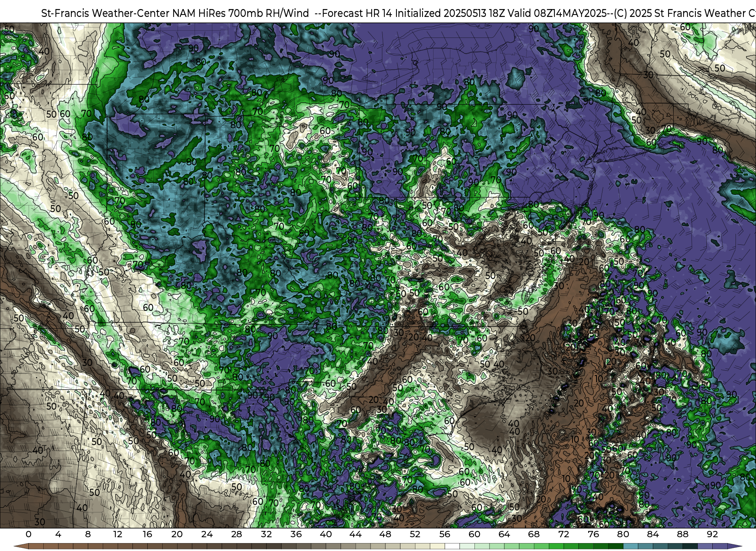Screen dimensions: 756x551
Task: Click the colorbar tick label '68'
Action: click(534, 534)
